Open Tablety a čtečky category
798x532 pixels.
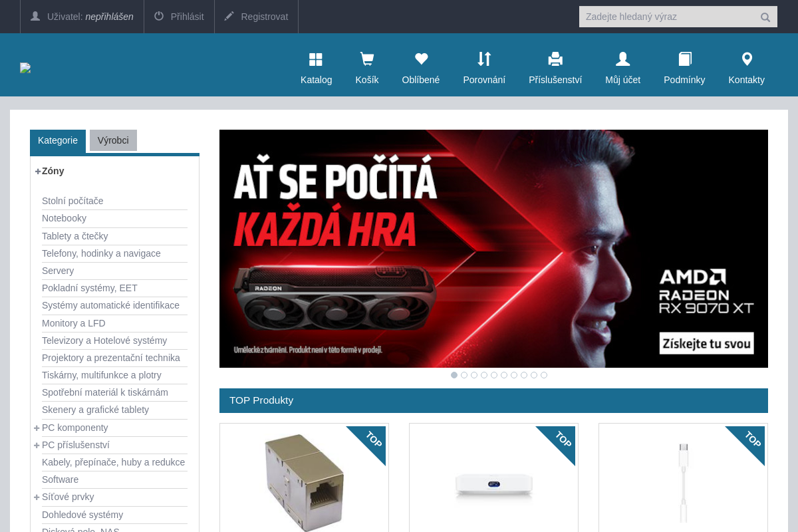(x=74, y=236)
